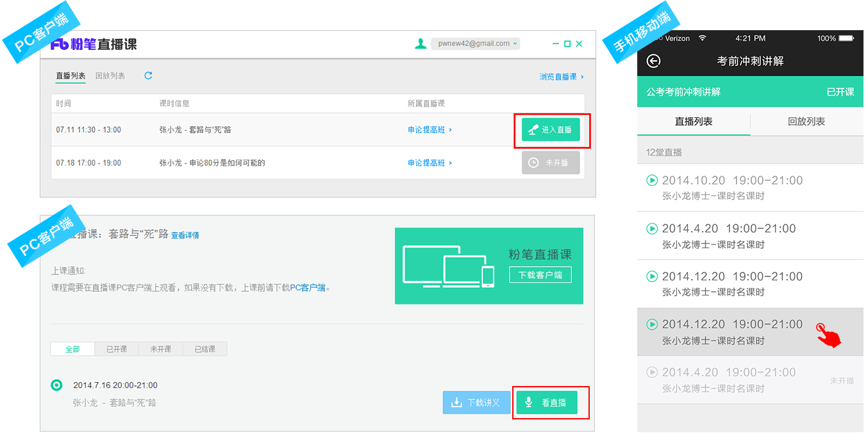
Task: Click the 下载讲义 button
Action: coord(476,403)
